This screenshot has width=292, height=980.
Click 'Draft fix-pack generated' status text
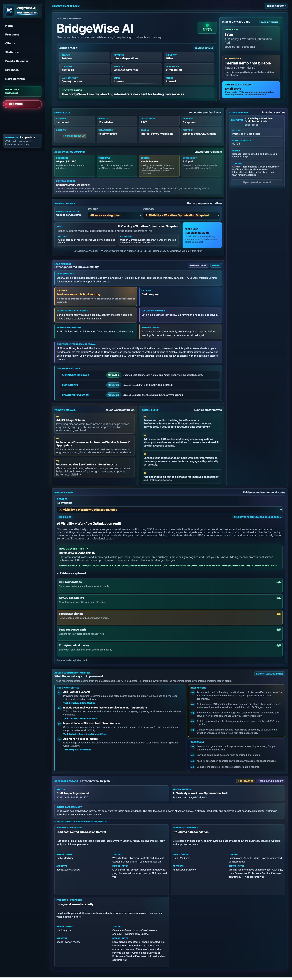[x=73, y=793]
